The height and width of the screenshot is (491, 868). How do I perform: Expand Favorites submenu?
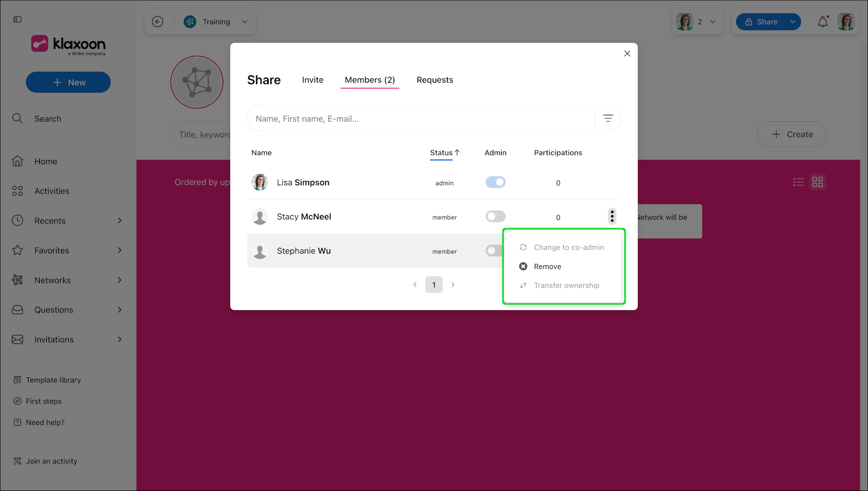click(x=119, y=250)
